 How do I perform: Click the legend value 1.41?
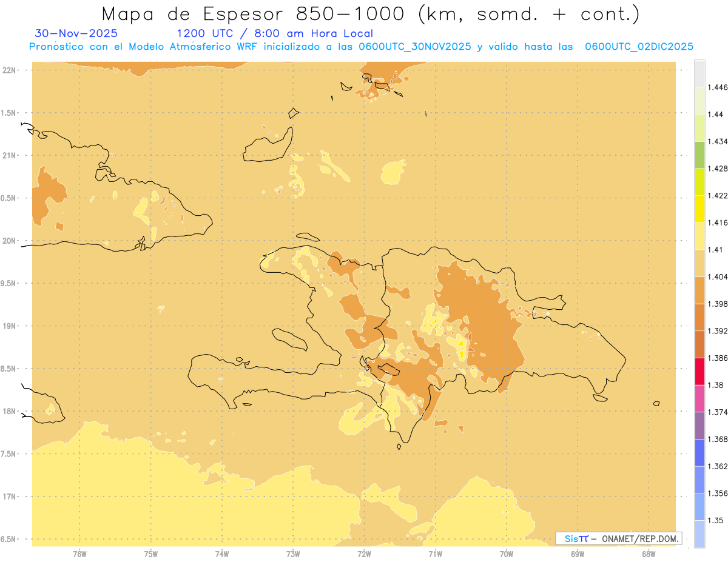point(715,249)
